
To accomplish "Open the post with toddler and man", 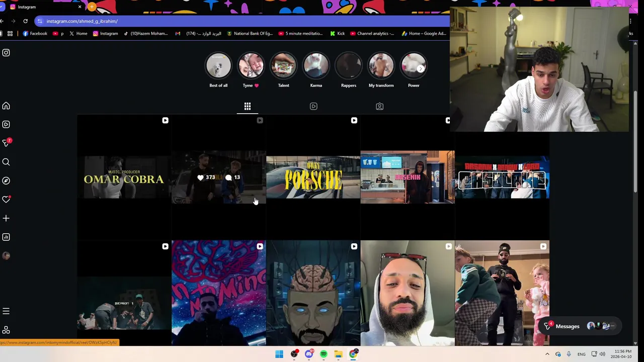I will click(502, 294).
